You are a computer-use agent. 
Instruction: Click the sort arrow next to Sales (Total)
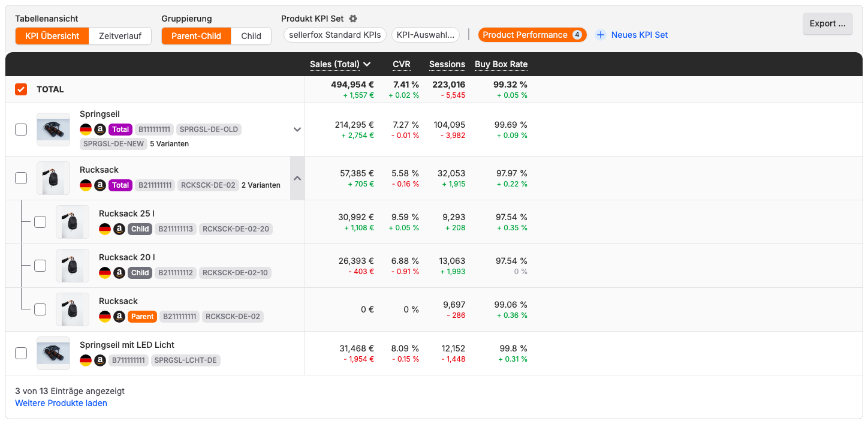(x=367, y=64)
